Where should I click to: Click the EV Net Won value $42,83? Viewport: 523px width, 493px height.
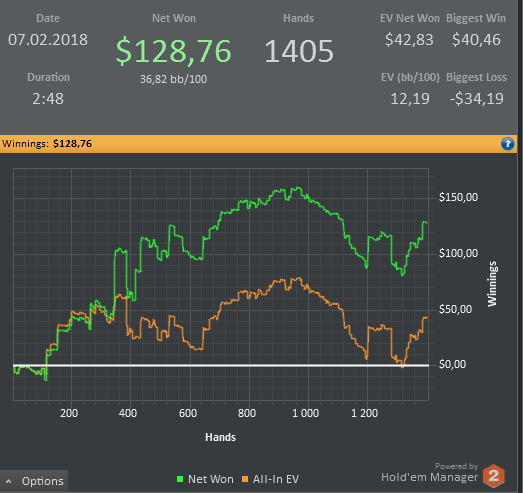pos(409,40)
